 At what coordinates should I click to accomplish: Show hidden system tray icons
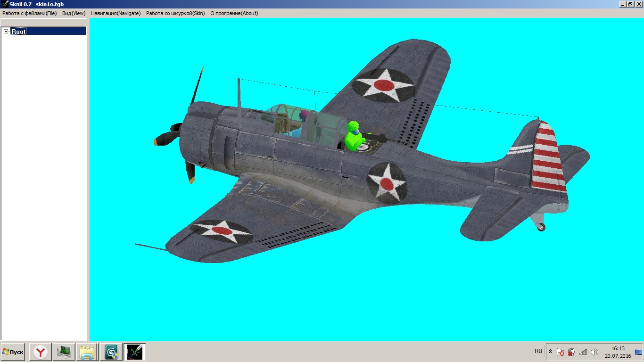[x=550, y=352]
